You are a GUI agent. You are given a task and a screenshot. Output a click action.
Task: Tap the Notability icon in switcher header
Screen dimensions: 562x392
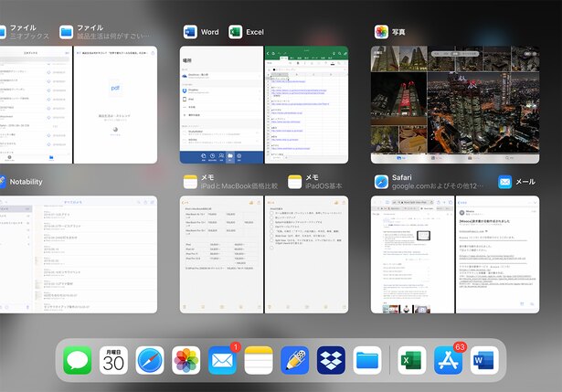[x=3, y=182]
